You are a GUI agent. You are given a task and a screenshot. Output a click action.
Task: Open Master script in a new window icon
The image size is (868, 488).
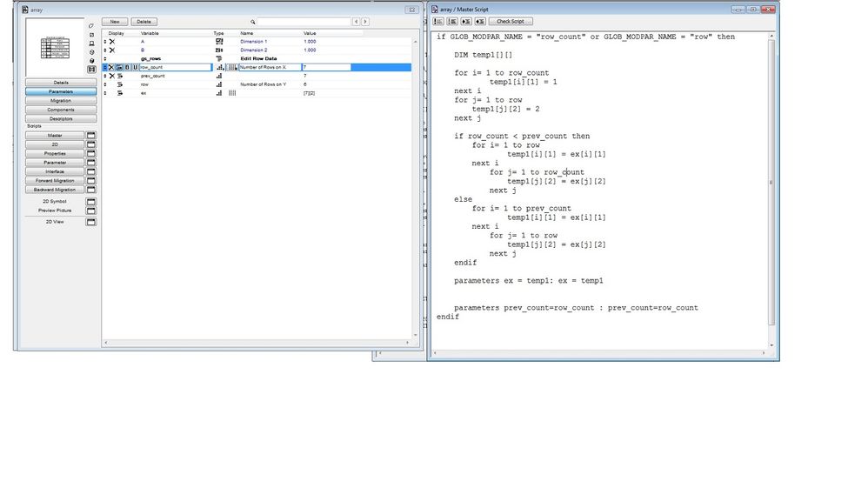[91, 135]
